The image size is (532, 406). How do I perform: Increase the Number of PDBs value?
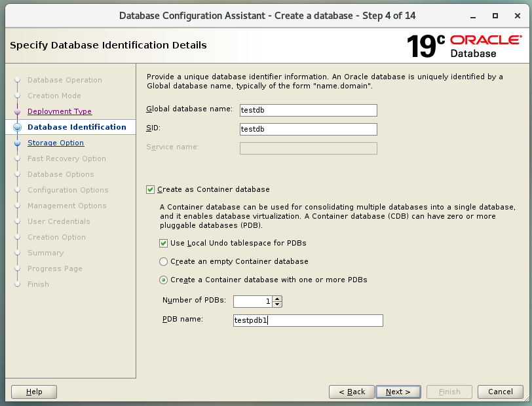[x=277, y=299]
